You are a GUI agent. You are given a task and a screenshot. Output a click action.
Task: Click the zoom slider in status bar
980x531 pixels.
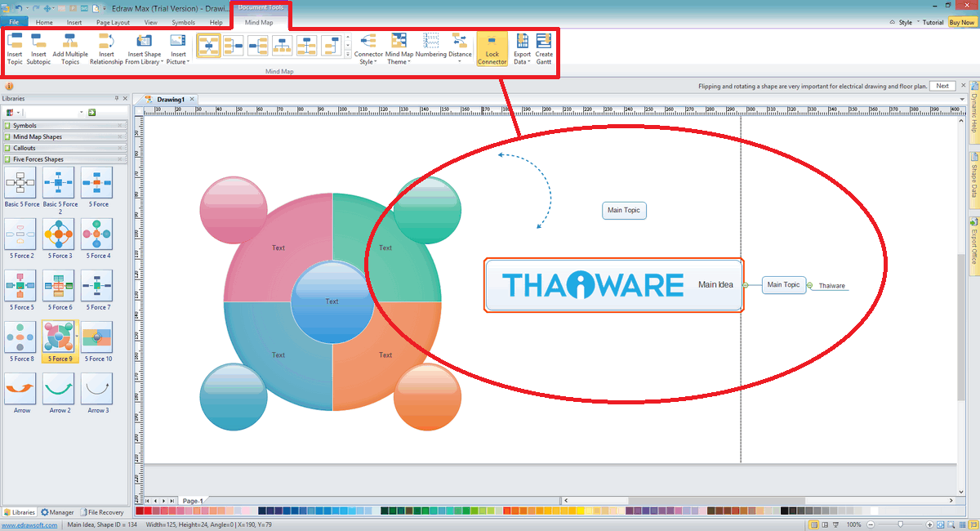[900, 524]
